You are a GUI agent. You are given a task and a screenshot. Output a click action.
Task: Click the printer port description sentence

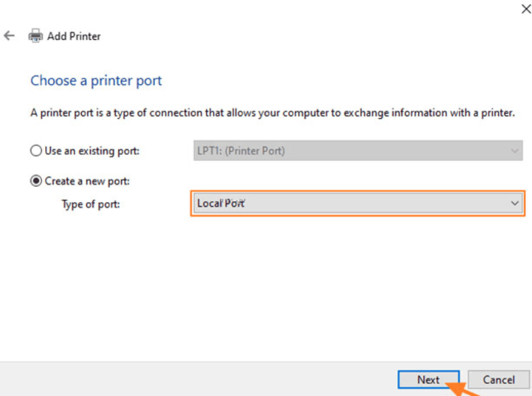273,113
